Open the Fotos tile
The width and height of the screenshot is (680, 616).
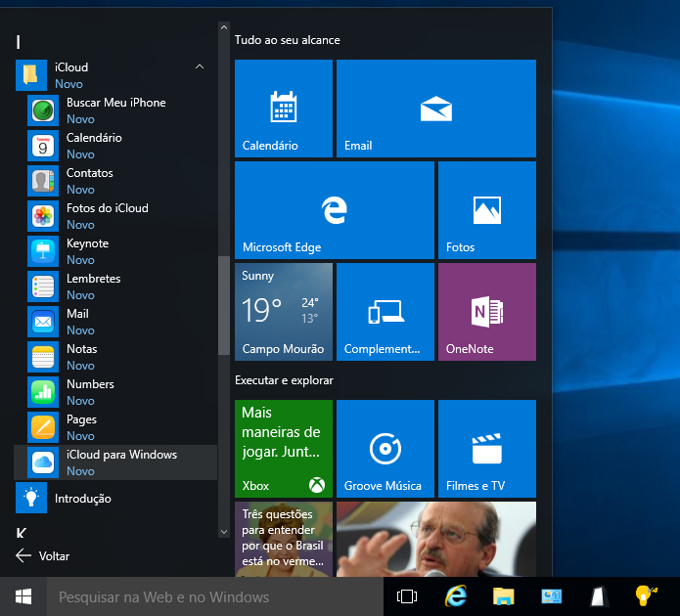coord(487,210)
